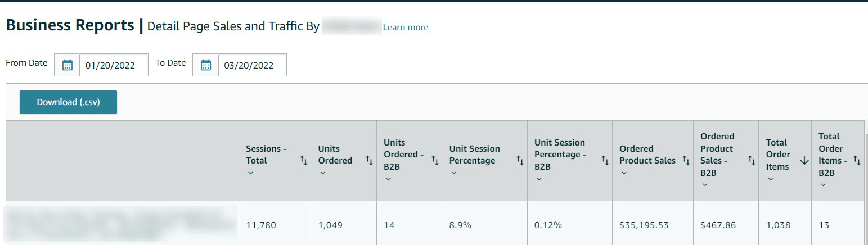This screenshot has height=245, width=868.
Task: Expand chevron under Total Order Items header
Action: 770,179
